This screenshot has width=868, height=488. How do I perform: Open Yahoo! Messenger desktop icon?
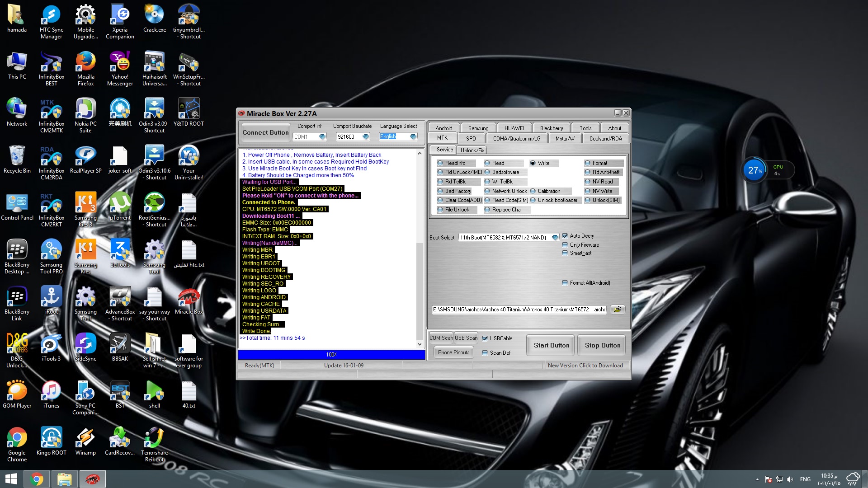[x=120, y=69]
